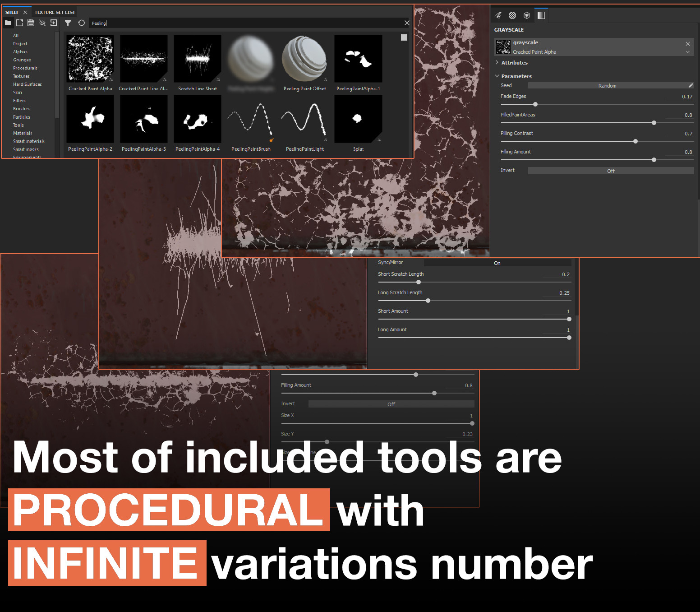Viewport: 700px width, 612px height.
Task: Click the circular refresh icon beside the search field
Action: [x=82, y=23]
